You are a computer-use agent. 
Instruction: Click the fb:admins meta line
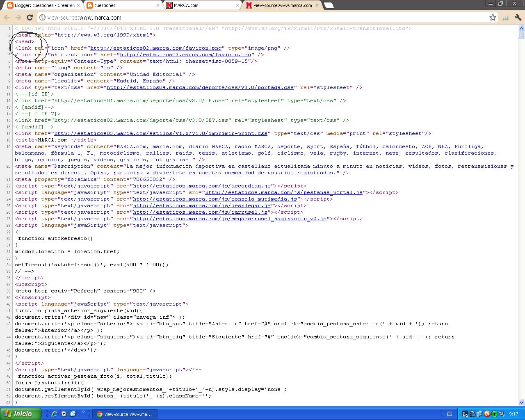coord(95,179)
